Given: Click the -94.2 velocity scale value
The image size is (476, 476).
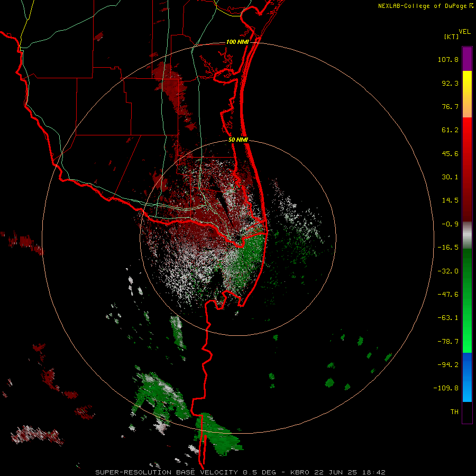Looking at the screenshot, I should 448,365.
